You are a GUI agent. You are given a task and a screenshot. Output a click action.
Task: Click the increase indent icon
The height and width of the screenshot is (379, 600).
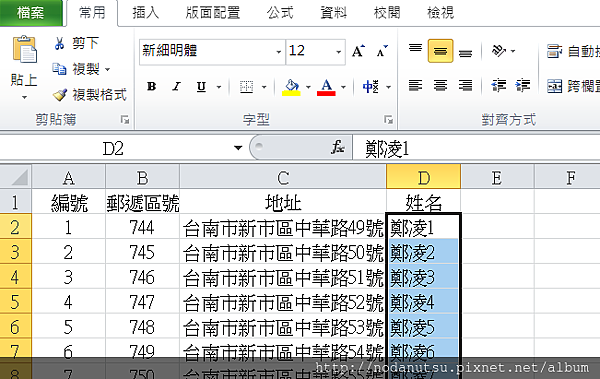click(523, 85)
